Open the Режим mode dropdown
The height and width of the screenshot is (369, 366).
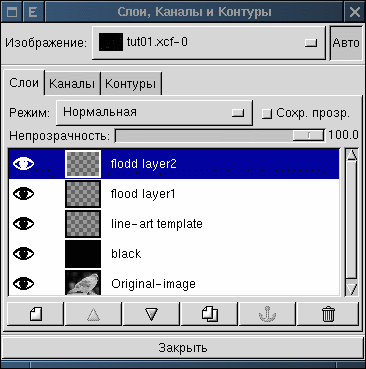[154, 113]
